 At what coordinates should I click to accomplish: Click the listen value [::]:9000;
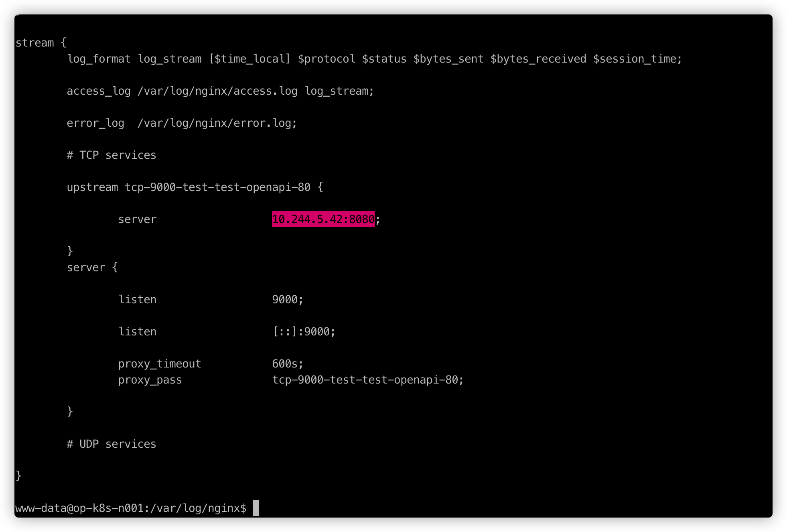click(x=304, y=332)
